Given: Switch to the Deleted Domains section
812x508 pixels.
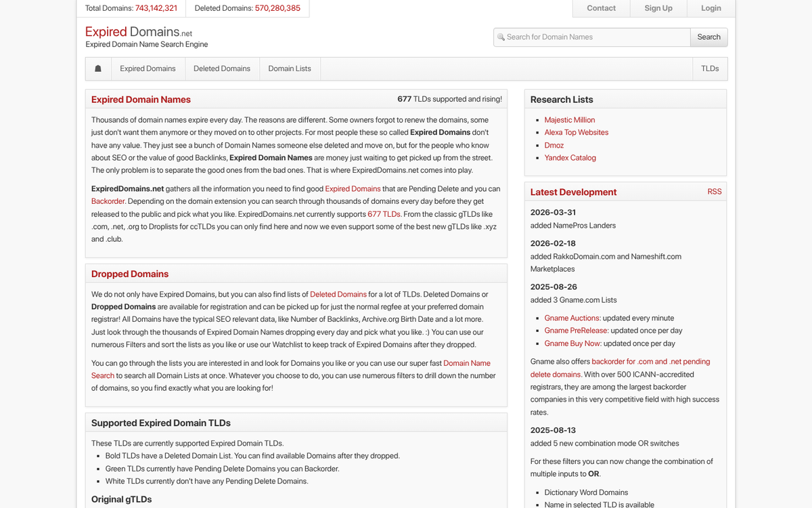Looking at the screenshot, I should [222, 68].
